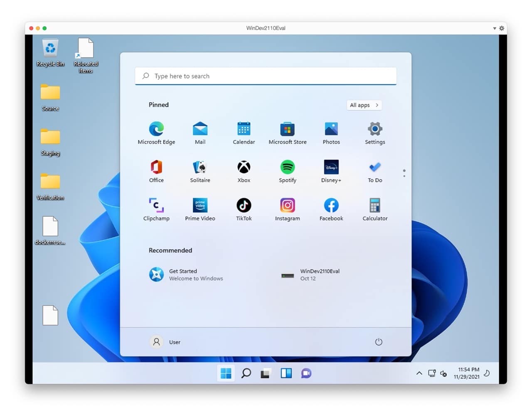The image size is (532, 412).
Task: Show hidden system tray icons
Action: (x=419, y=373)
